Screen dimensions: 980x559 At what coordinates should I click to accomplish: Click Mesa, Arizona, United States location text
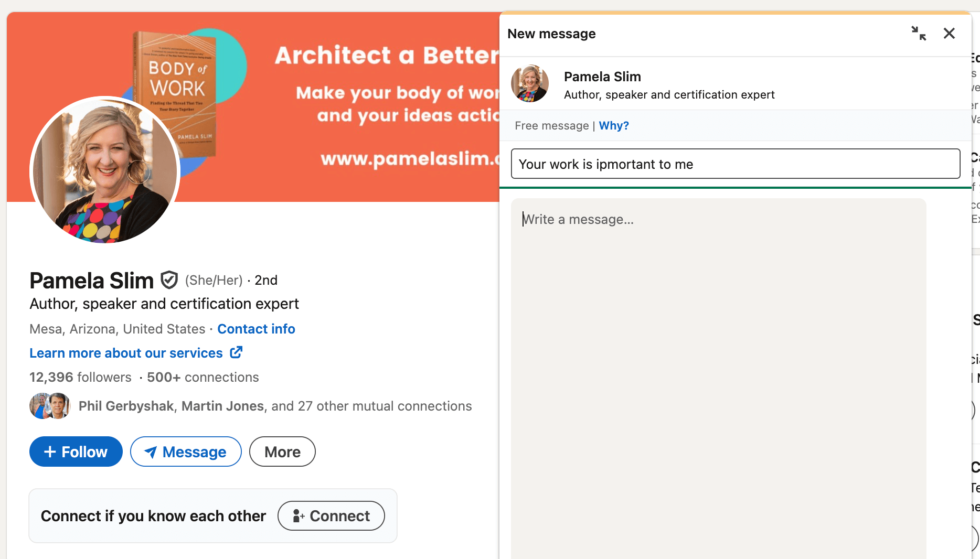pyautogui.click(x=118, y=329)
